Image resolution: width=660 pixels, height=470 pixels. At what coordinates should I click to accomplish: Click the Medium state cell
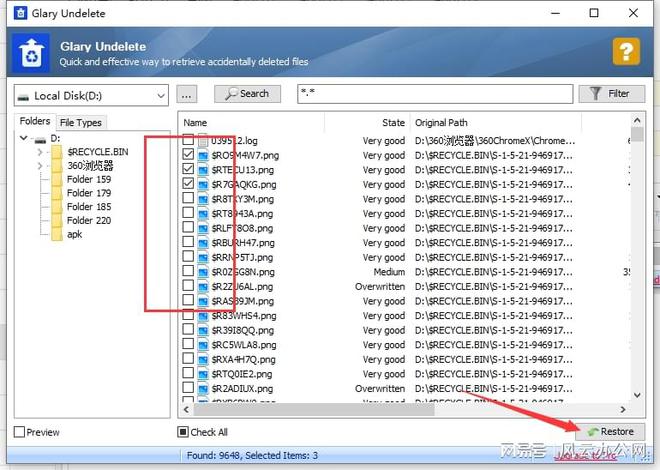(x=389, y=272)
